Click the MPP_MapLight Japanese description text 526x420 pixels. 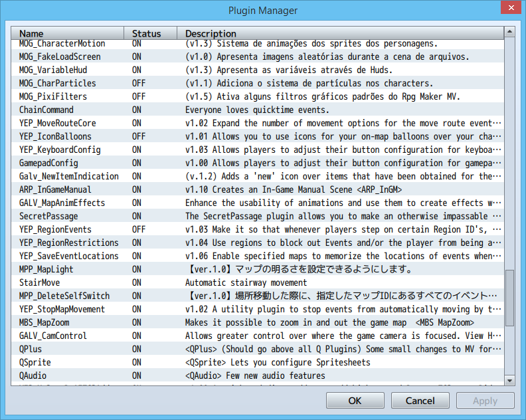click(x=300, y=269)
